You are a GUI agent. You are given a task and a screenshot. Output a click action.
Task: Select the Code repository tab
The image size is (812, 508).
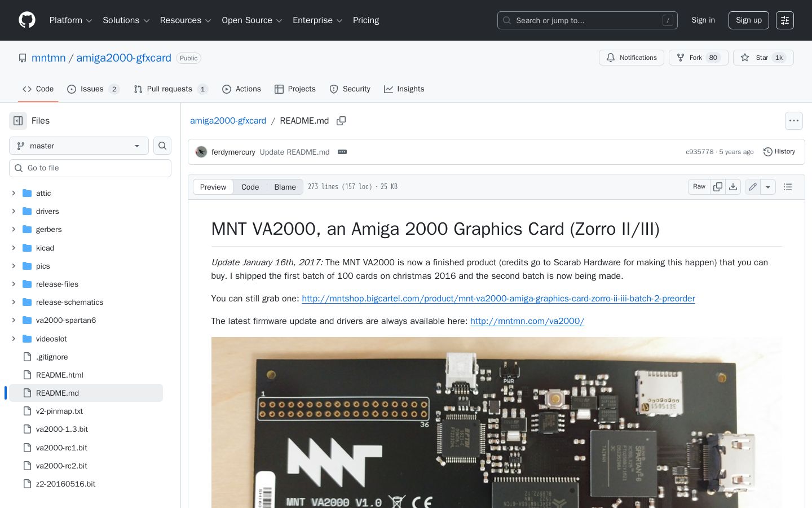[38, 89]
